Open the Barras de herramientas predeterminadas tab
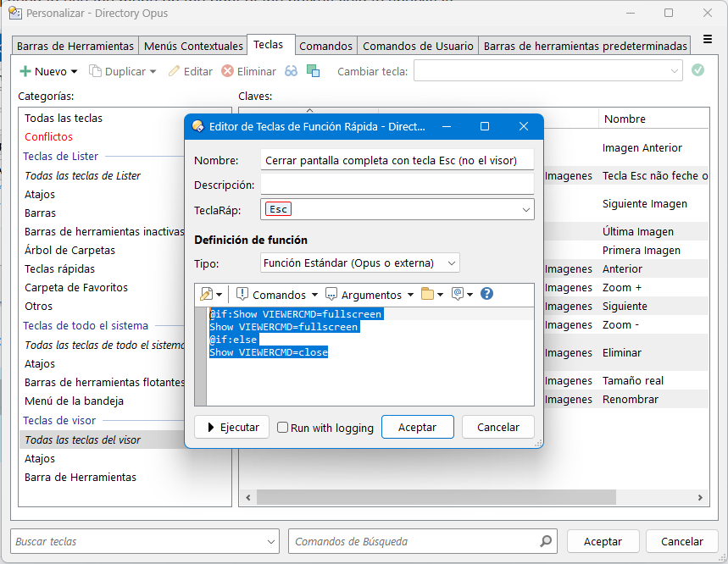The height and width of the screenshot is (564, 728). point(585,46)
